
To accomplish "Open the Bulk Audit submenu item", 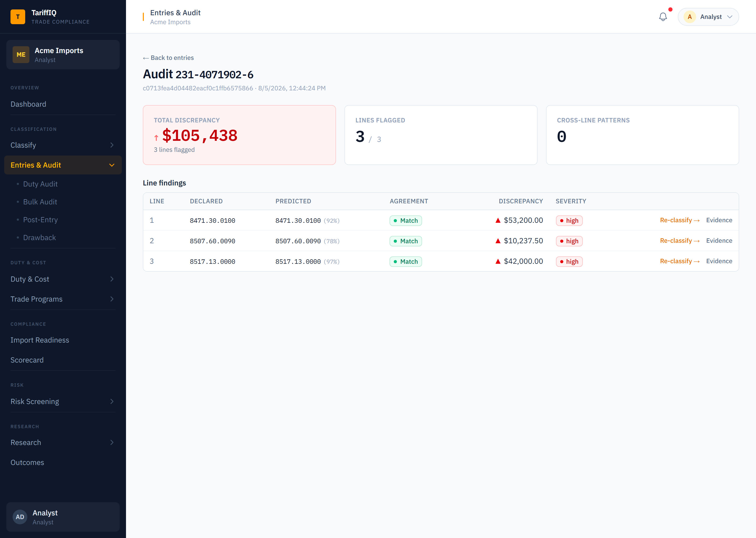I will [x=40, y=202].
